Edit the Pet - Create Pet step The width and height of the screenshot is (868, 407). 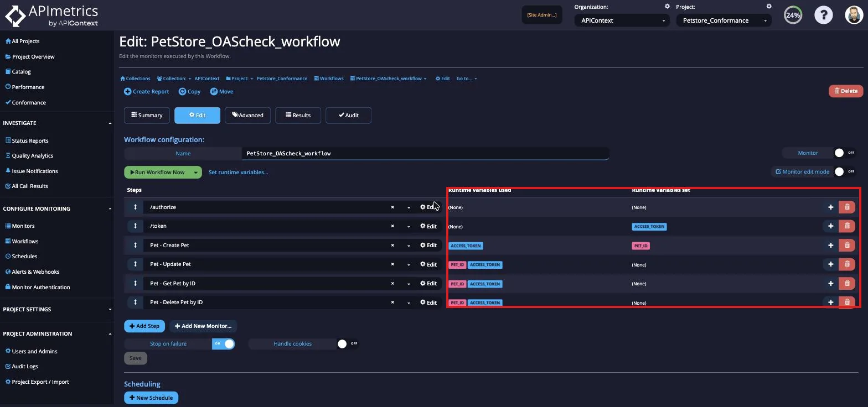click(x=428, y=246)
